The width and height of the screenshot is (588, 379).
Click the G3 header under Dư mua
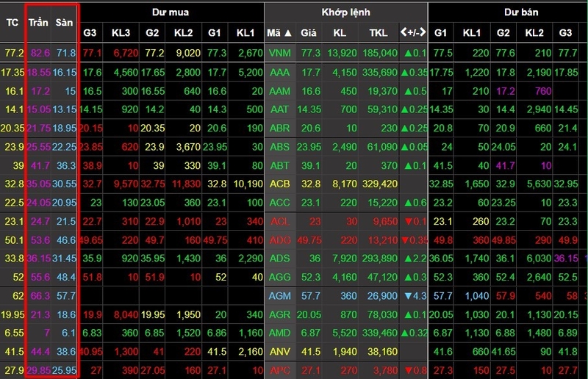tap(90, 33)
